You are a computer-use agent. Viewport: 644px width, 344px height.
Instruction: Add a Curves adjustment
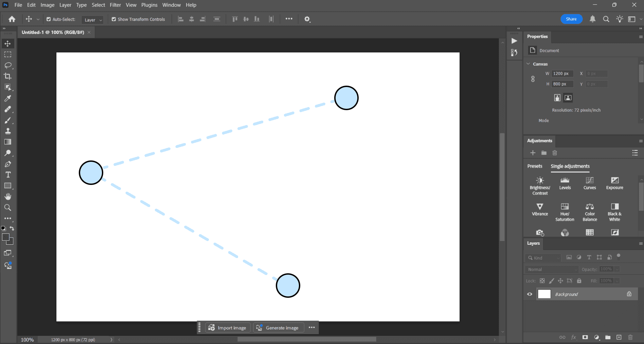pos(590,183)
